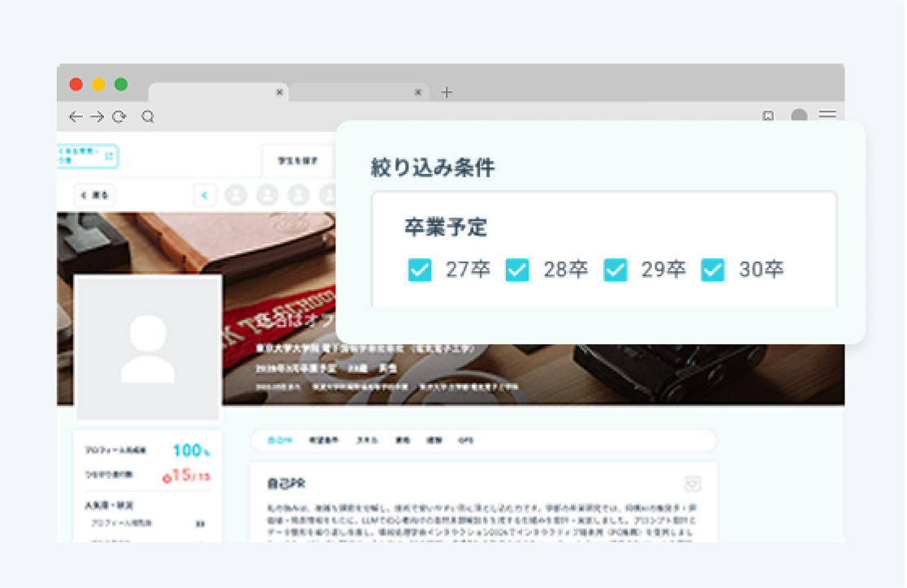
Task: Open the bookmark icon in browser toolbar
Action: (767, 116)
